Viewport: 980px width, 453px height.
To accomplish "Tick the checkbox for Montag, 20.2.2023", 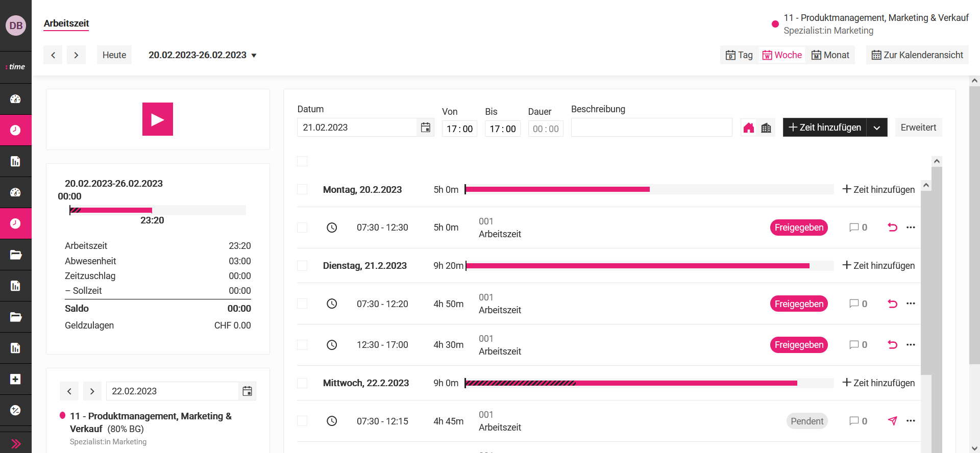I will point(302,190).
